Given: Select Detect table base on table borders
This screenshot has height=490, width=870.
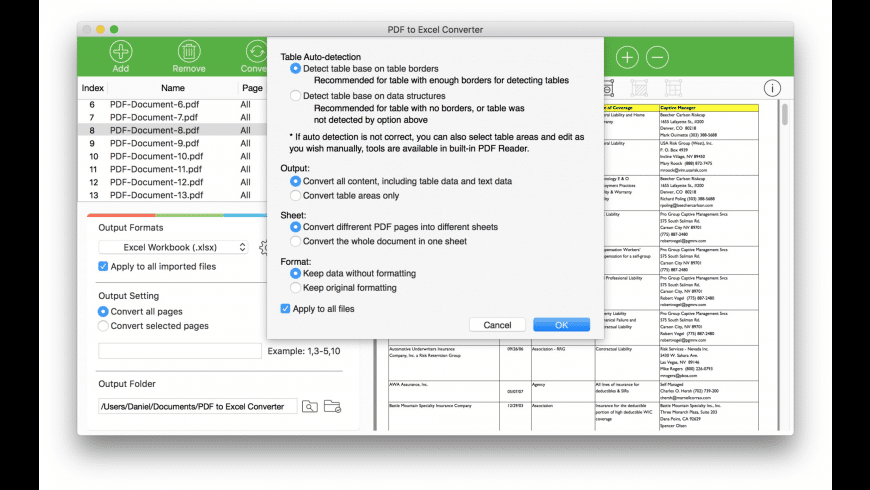Looking at the screenshot, I should [295, 68].
